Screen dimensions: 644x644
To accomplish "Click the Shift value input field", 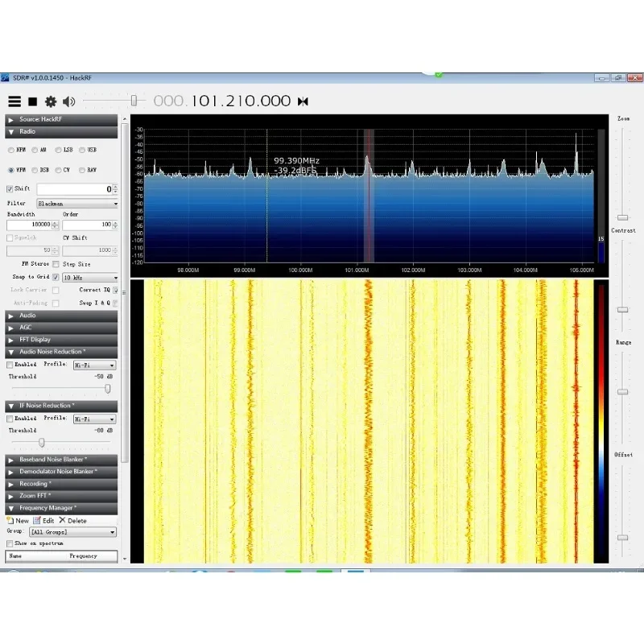I will point(74,189).
